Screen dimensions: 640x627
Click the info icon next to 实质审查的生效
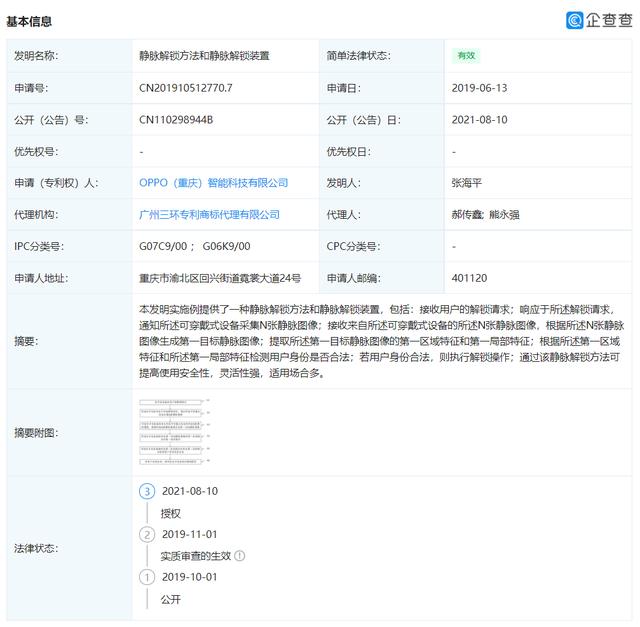240,556
